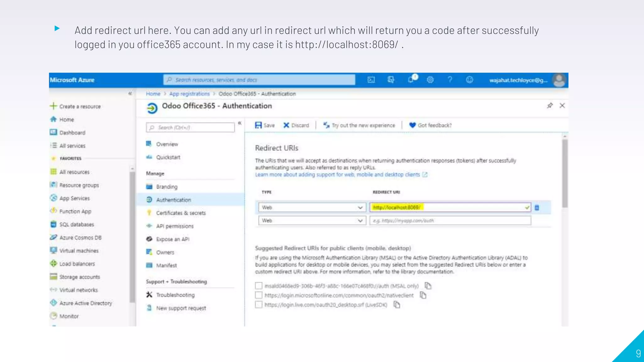644x362 pixels.
Task: Open All services in sidebar
Action: point(72,146)
